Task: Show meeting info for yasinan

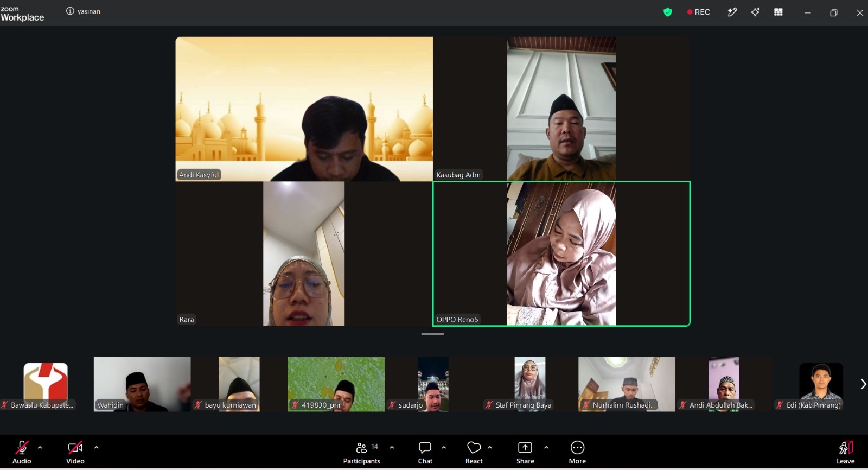Action: point(70,11)
